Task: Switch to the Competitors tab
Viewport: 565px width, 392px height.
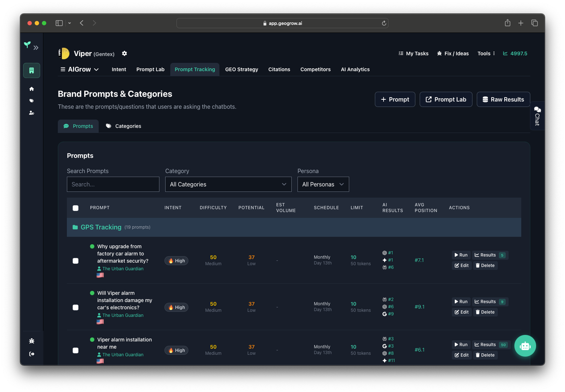Action: coord(315,69)
